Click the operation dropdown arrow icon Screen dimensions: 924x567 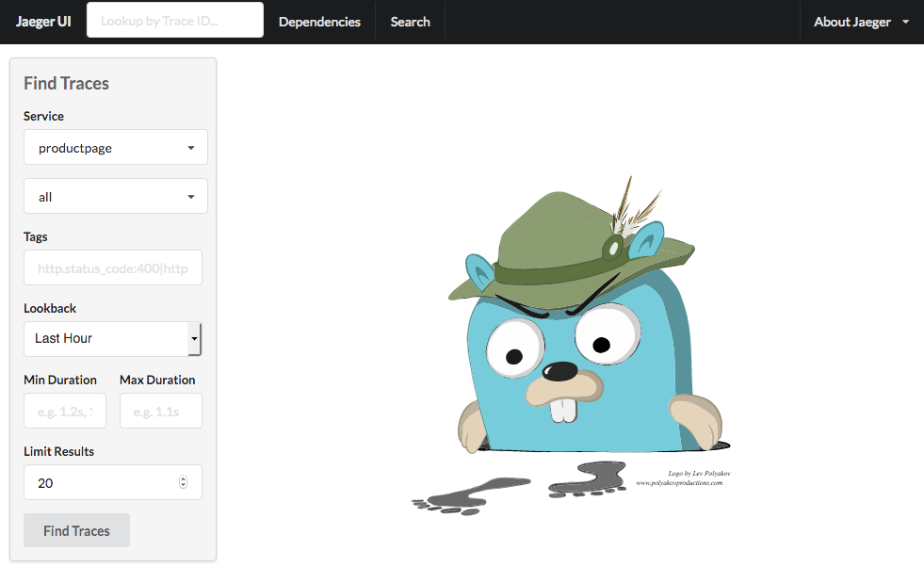[191, 197]
